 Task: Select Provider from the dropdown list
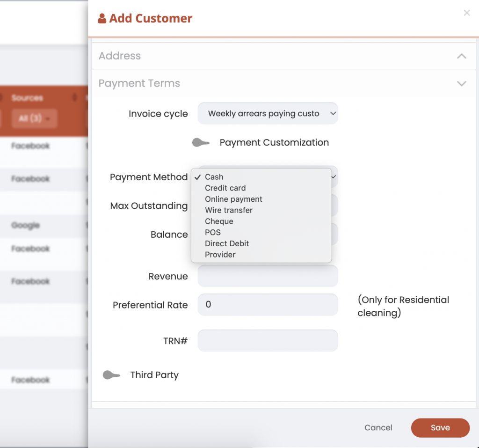[220, 255]
